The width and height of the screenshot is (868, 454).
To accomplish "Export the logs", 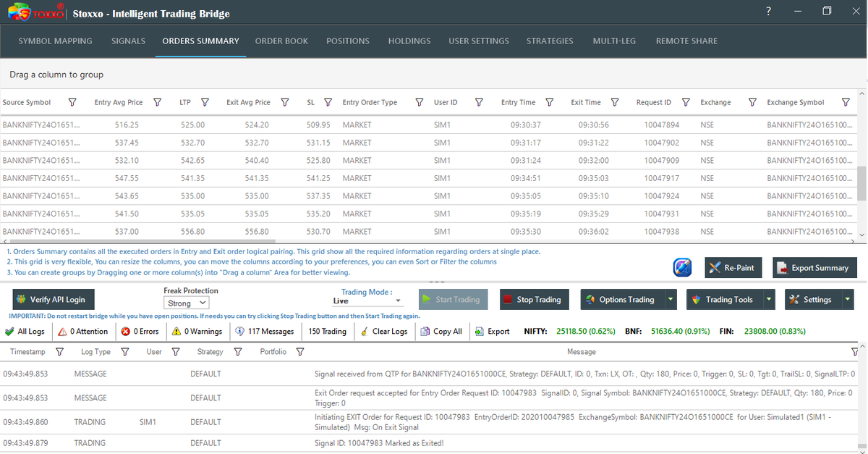I will (492, 332).
